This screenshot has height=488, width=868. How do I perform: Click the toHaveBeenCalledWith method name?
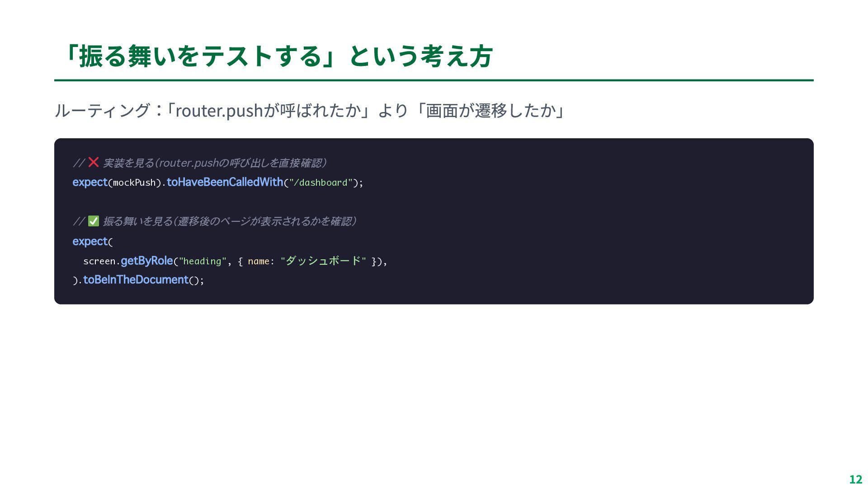(x=225, y=182)
